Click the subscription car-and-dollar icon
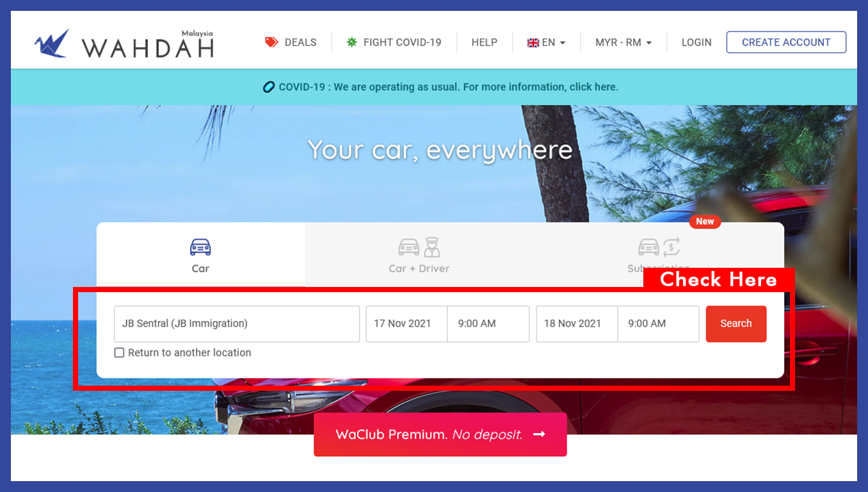Screen dimensions: 868x492 pos(659,247)
